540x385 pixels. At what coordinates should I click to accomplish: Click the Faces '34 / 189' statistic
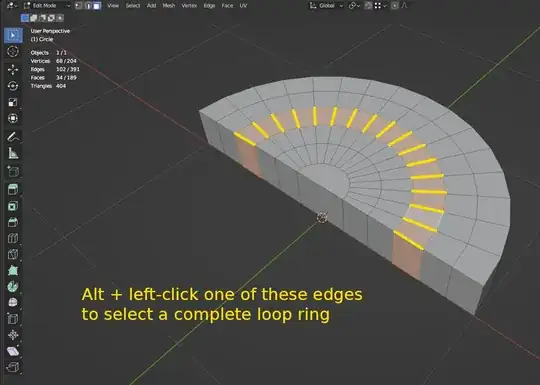(x=66, y=77)
